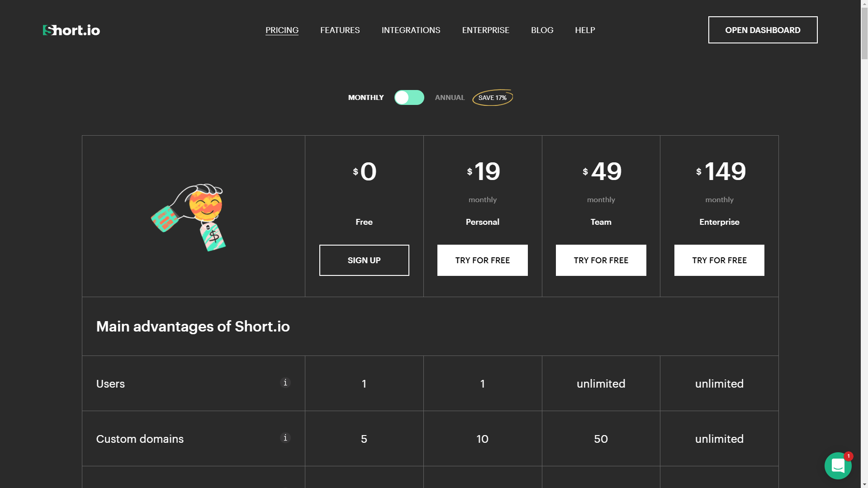
Task: Click the page vertical scrollbar thumb
Action: [x=864, y=33]
